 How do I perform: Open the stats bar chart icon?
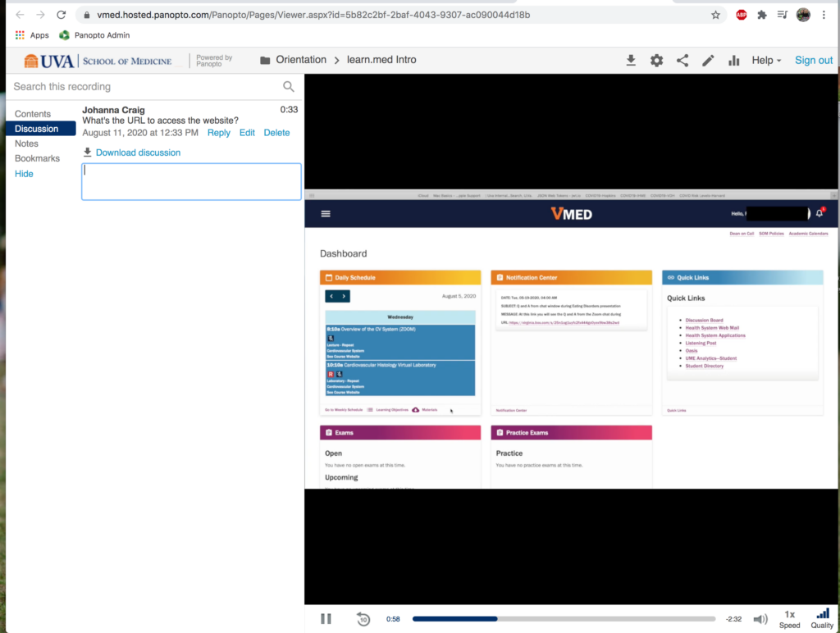point(734,61)
